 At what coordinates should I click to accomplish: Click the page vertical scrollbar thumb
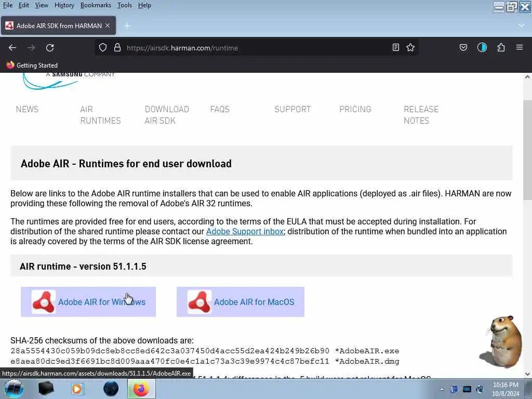pyautogui.click(x=527, y=150)
